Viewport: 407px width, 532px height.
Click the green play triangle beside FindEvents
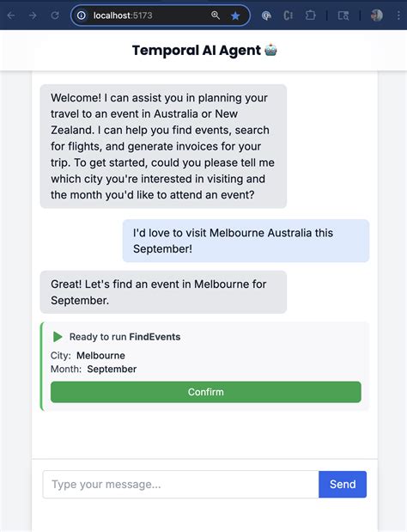[x=58, y=337]
